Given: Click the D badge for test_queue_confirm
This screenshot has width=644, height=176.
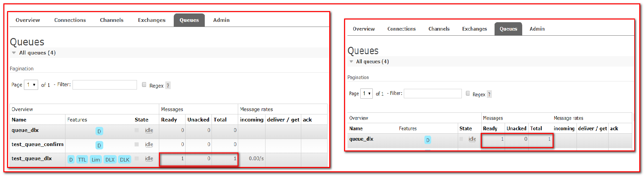Looking at the screenshot, I should [99, 145].
